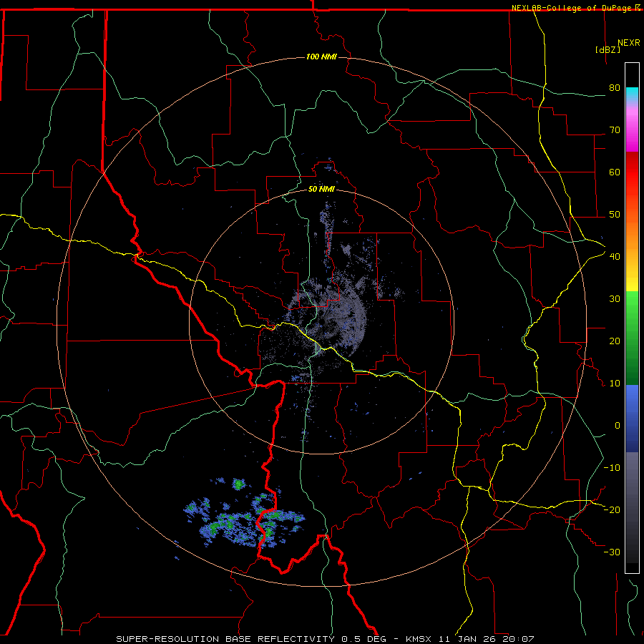
Task: Click the 50 NMI range ring label
Action: tap(321, 190)
